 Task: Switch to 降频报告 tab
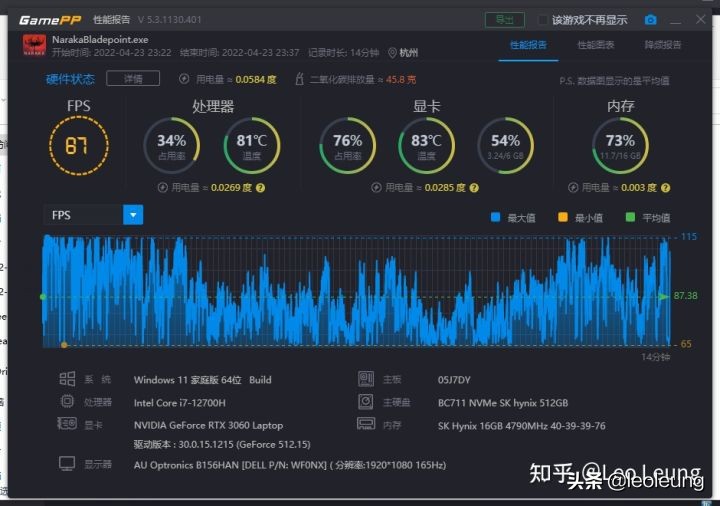[663, 45]
